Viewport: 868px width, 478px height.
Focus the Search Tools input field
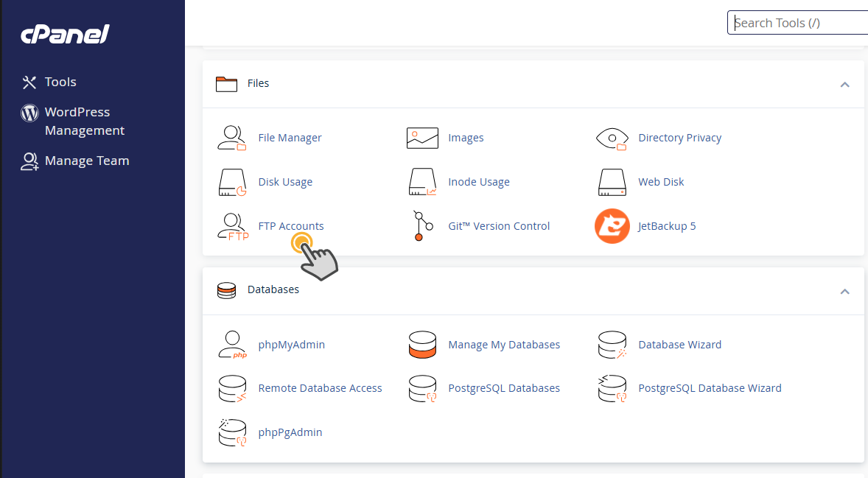tap(798, 23)
